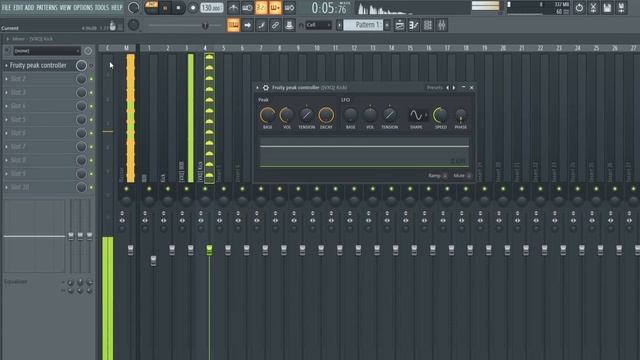The width and height of the screenshot is (640, 360).
Task: Arm the record button
Action: (x=193, y=8)
